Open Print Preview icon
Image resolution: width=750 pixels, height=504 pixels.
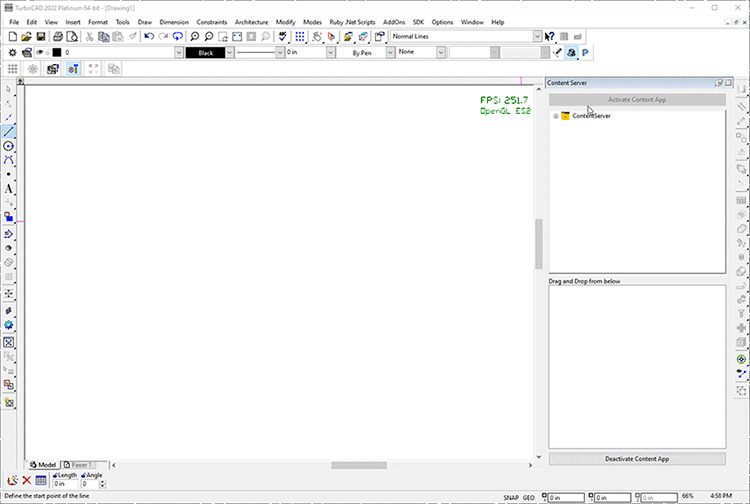[72, 36]
